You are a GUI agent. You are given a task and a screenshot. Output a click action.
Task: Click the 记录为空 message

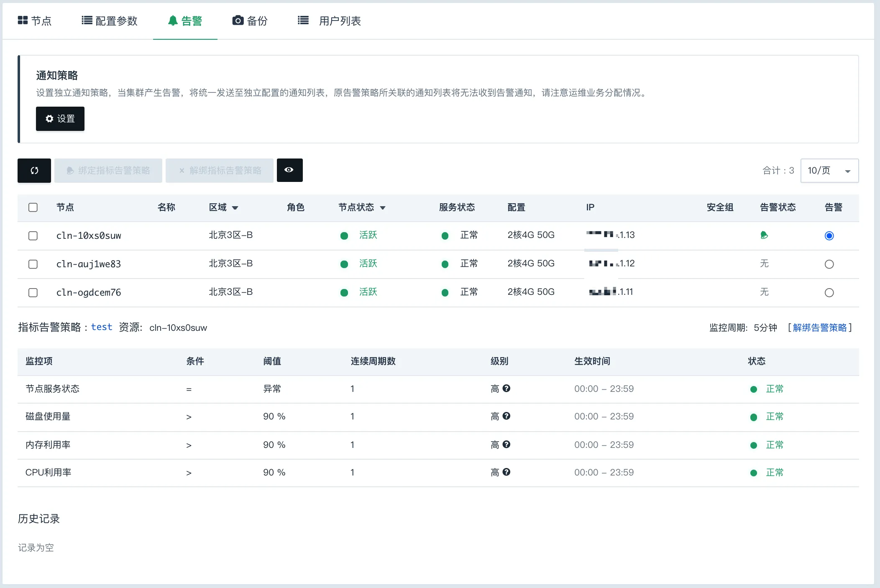(36, 547)
